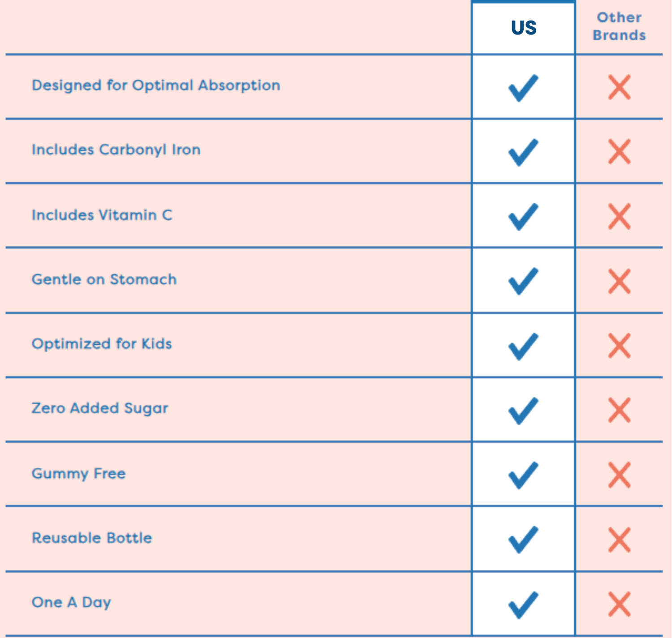672x638 pixels.
Task: Click the red X for Optimal Absorption row
Action: (x=619, y=87)
